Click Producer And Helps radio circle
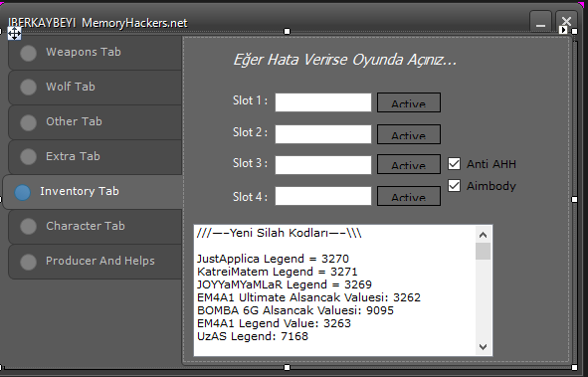Viewport: 588px width, 377px height. (x=28, y=262)
